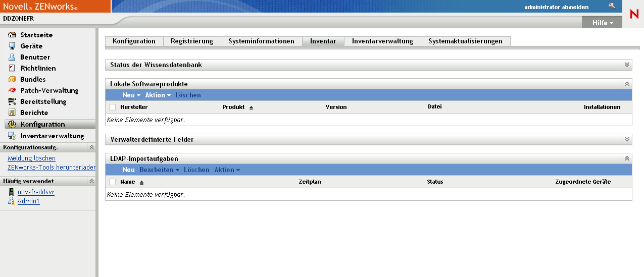Screen dimensions: 644x277
Task: Open Patch-Verwaltung in navigation sidebar
Action: point(49,90)
